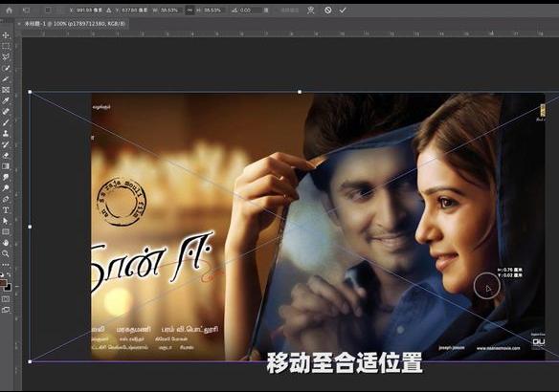Image resolution: width=559 pixels, height=392 pixels.
Task: Open the background color picker swatch
Action: click(9, 288)
